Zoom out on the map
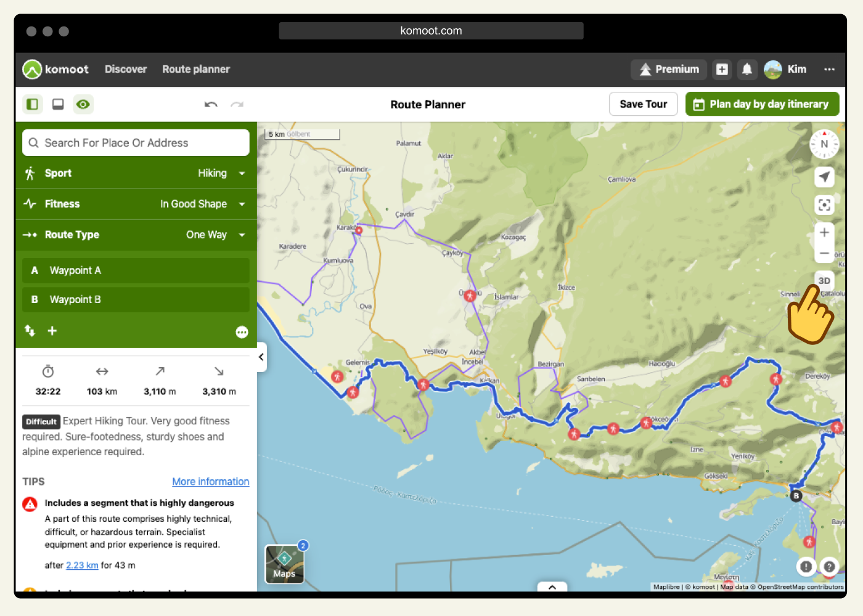Image resolution: width=863 pixels, height=616 pixels. pyautogui.click(x=824, y=253)
